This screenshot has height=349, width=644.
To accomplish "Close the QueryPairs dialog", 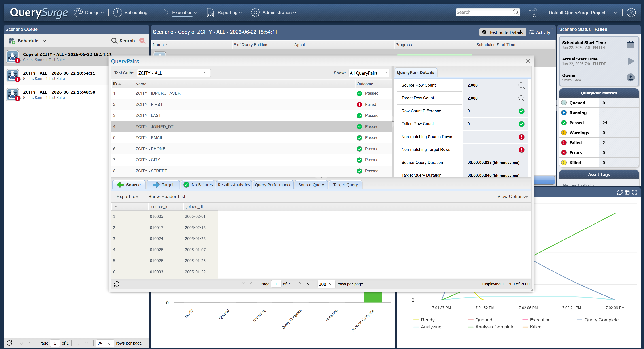I will [528, 61].
